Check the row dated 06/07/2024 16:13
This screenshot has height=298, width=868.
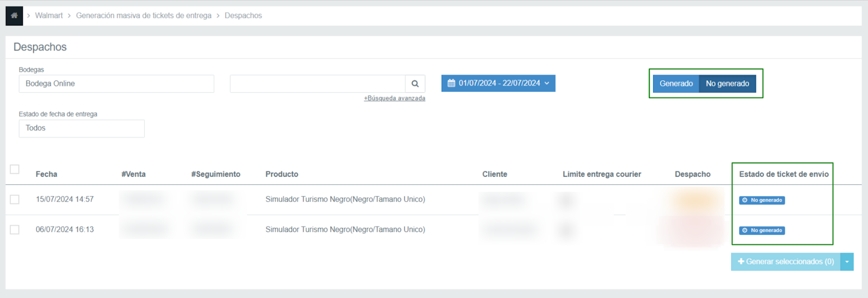point(15,230)
